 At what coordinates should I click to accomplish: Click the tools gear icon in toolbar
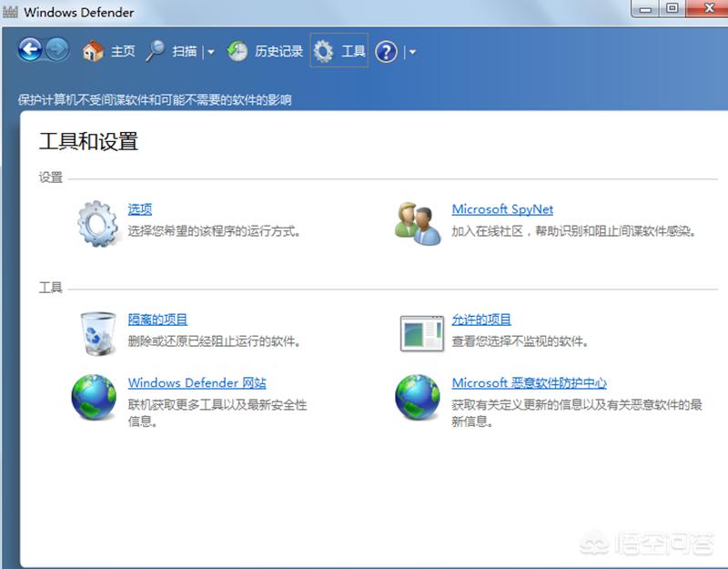tap(323, 51)
